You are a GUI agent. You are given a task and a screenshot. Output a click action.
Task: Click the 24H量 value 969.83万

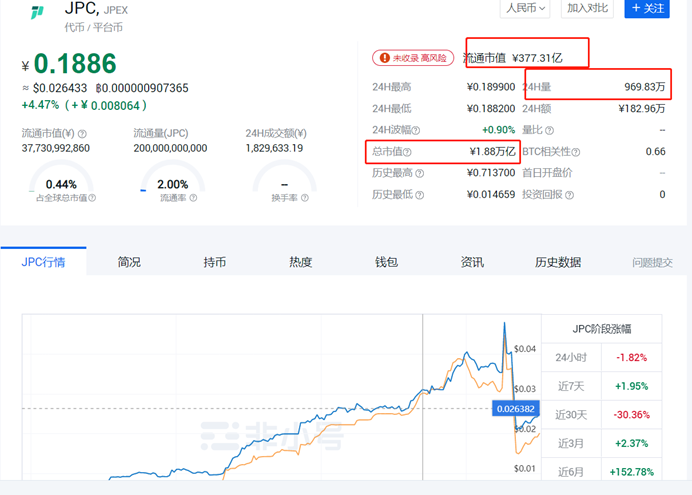[644, 87]
